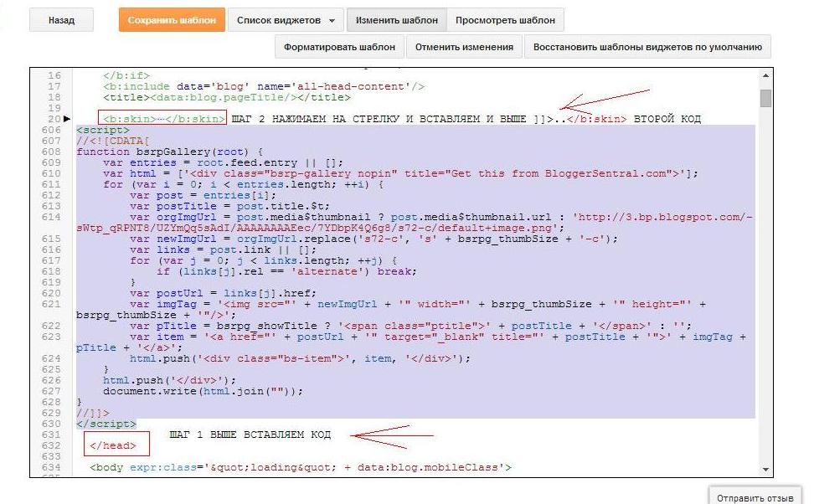
Task: Click line number 614 in gutter
Action: 51,217
